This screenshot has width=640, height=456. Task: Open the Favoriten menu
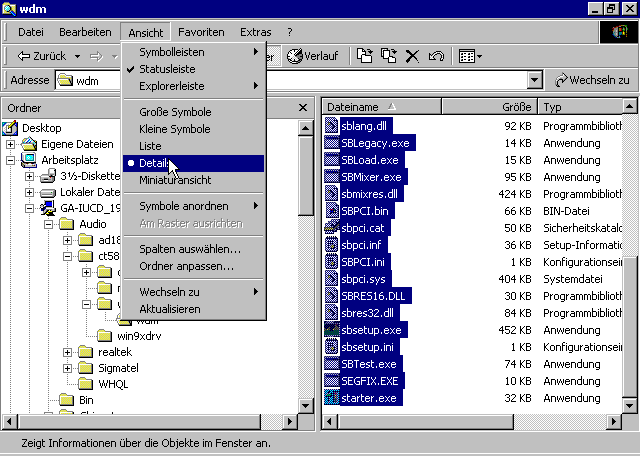tap(201, 32)
